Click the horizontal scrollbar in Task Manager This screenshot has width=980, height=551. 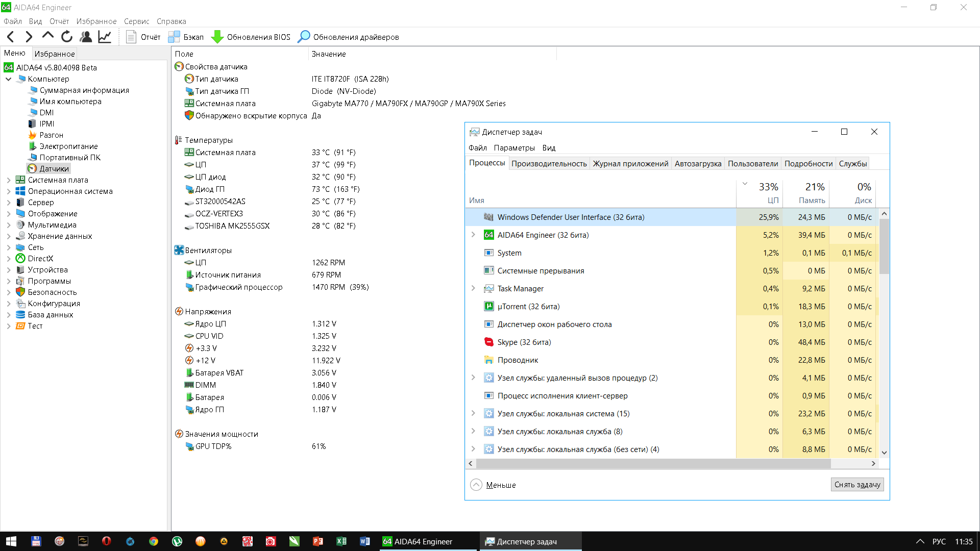tap(653, 463)
